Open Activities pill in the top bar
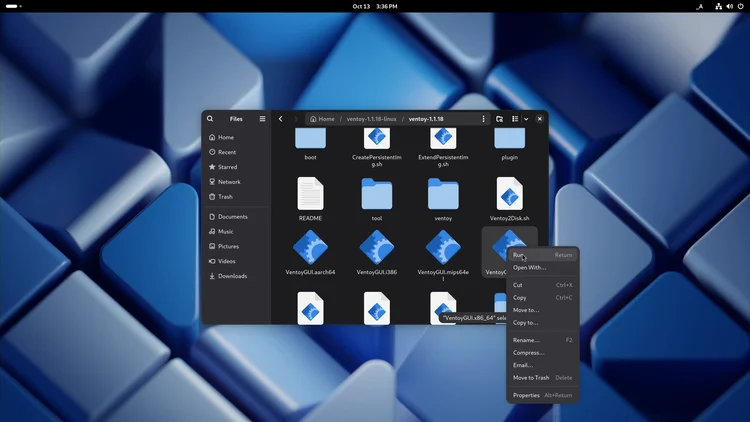This screenshot has width=750, height=422. [x=13, y=6]
